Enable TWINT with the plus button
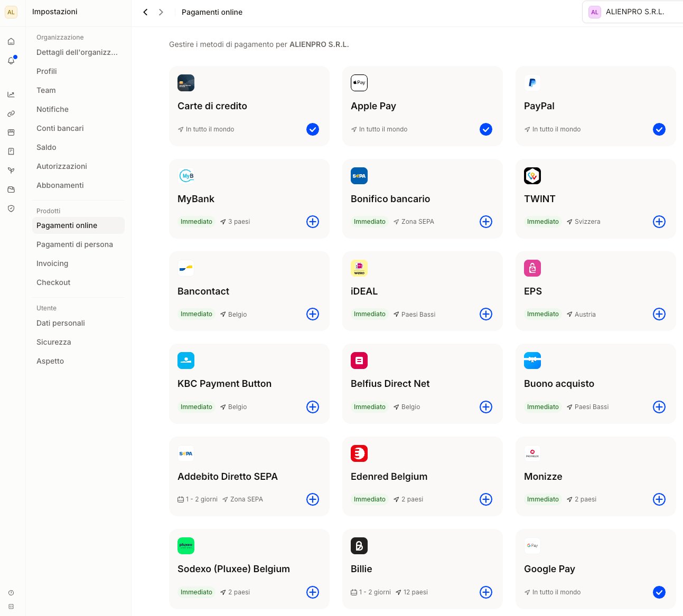This screenshot has height=616, width=683. click(659, 222)
